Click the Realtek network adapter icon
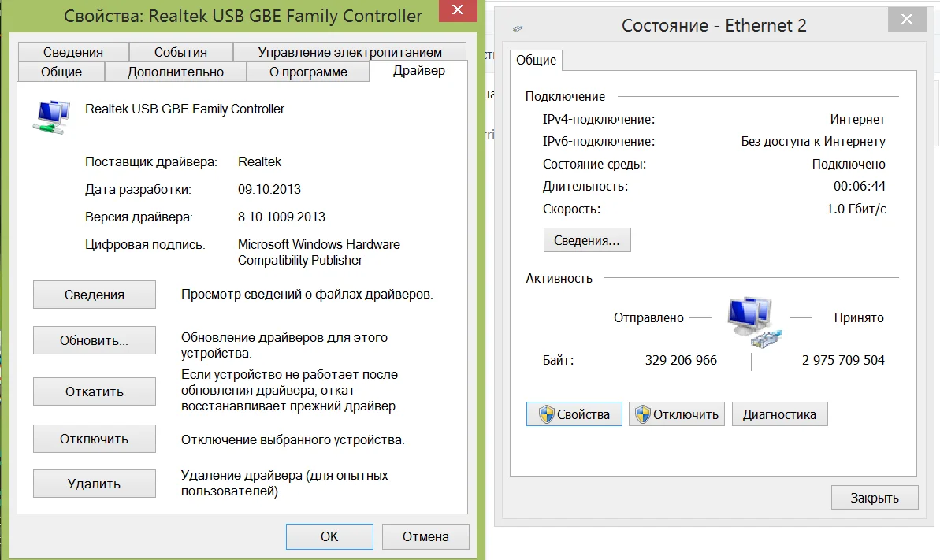940x560 pixels. click(51, 117)
